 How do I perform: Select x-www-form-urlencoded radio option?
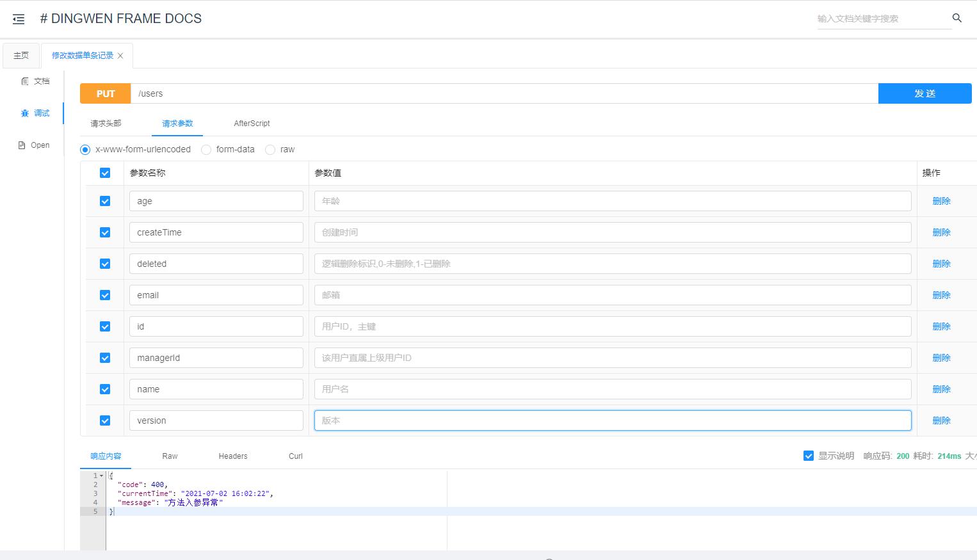pyautogui.click(x=85, y=150)
